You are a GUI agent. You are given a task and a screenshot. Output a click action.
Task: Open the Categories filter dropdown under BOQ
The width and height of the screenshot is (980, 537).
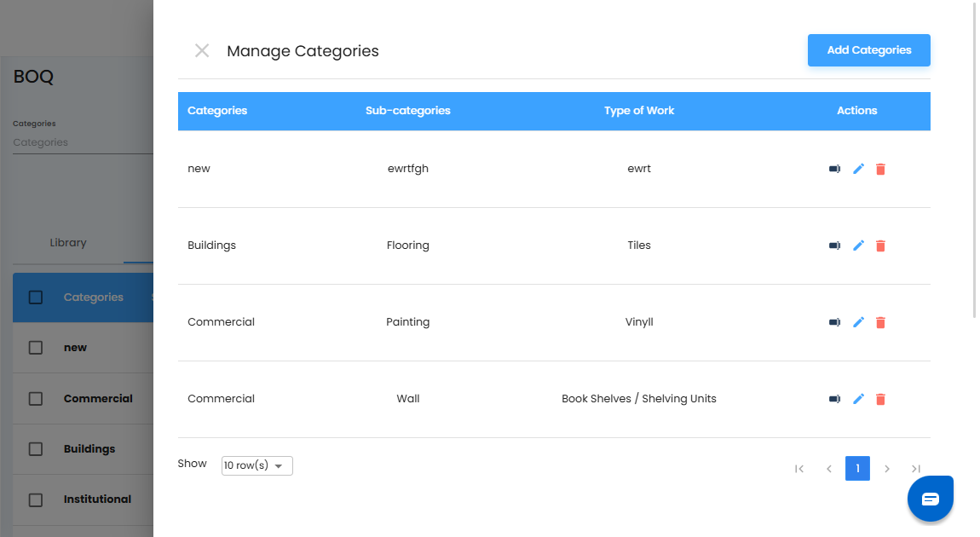(81, 142)
